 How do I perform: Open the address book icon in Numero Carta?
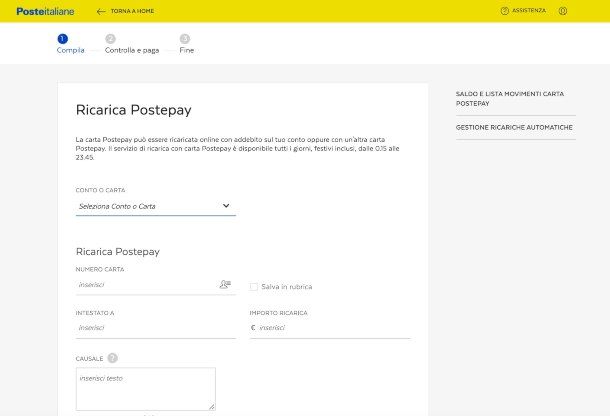click(x=225, y=284)
